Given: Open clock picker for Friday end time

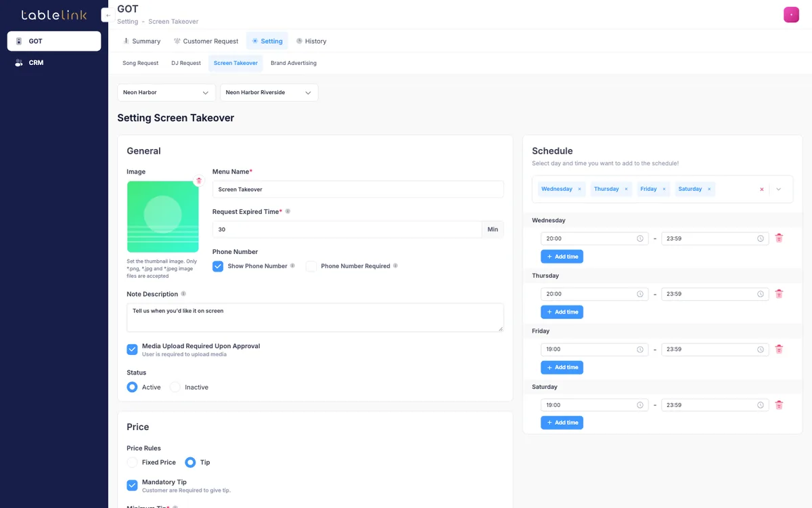Looking at the screenshot, I should (x=761, y=350).
